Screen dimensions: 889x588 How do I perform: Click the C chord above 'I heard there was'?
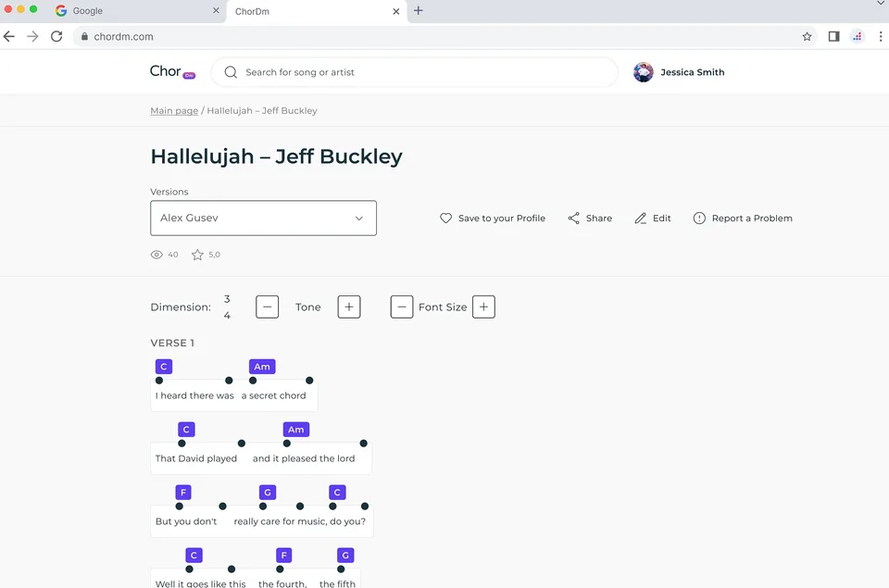(x=164, y=367)
